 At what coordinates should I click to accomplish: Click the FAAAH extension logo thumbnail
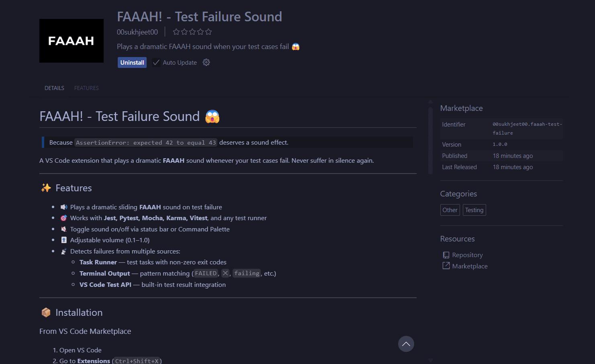tap(72, 41)
